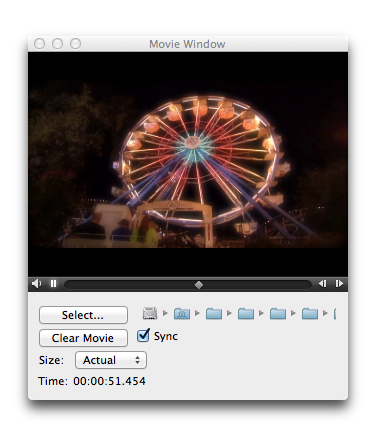Click the green zoom window button
This screenshot has height=436, width=376.
(75, 43)
